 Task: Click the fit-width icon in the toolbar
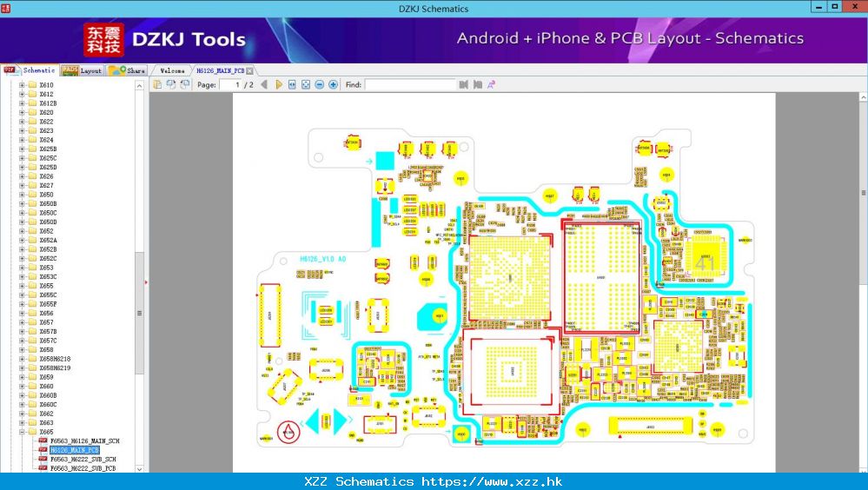pos(292,85)
